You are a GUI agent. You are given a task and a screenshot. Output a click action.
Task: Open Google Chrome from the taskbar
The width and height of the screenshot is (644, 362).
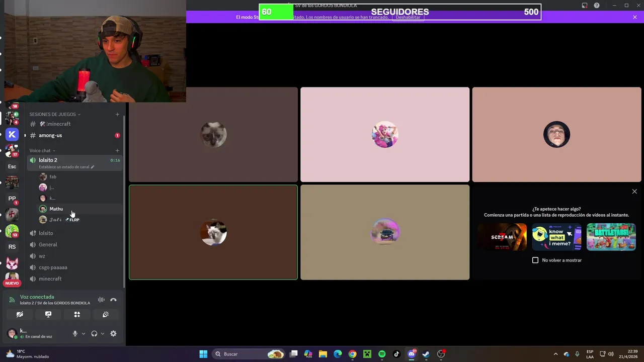[x=353, y=354]
